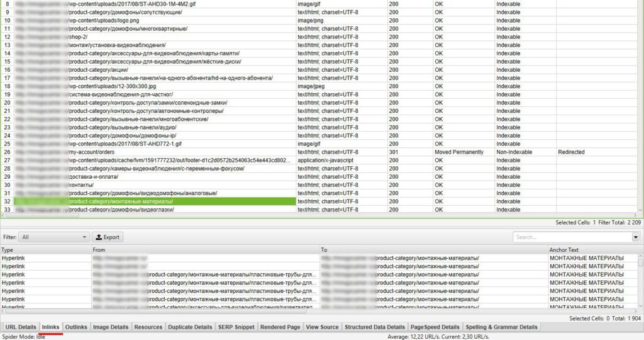Click the 301 Moved Permanently status cell
The width and height of the screenshot is (644, 340).
tap(459, 152)
